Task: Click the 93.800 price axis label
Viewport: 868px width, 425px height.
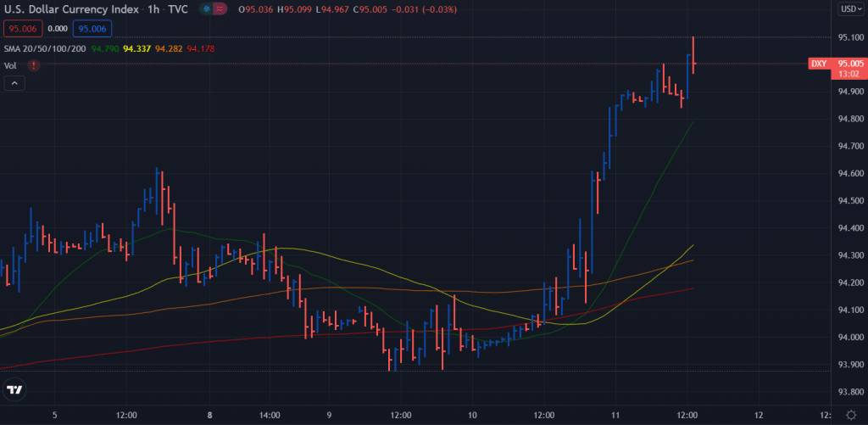Action: coord(851,392)
